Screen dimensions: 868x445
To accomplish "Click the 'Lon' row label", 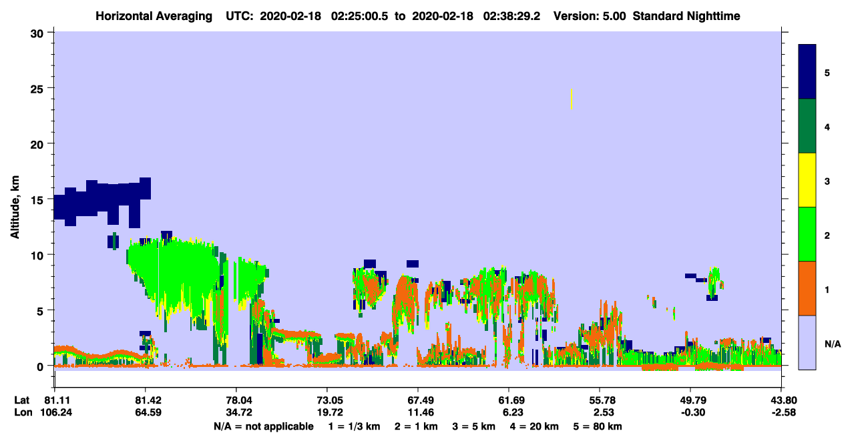I will pos(22,412).
